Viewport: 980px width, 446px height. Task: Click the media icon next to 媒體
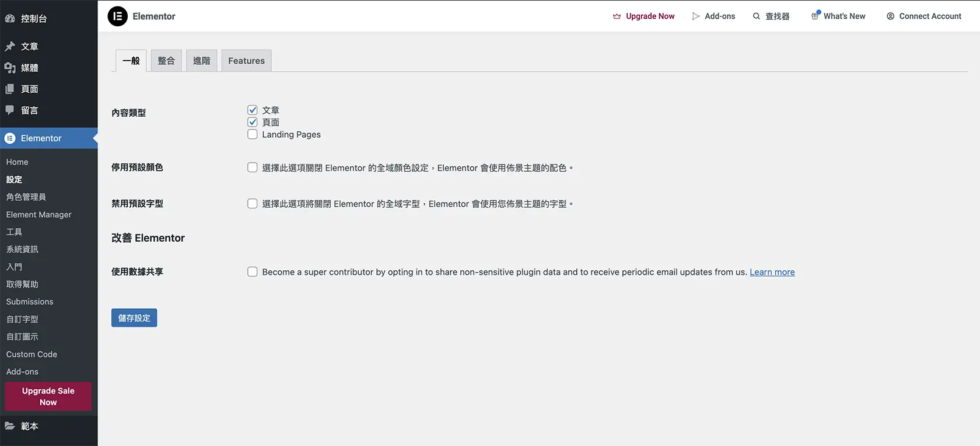tap(10, 68)
